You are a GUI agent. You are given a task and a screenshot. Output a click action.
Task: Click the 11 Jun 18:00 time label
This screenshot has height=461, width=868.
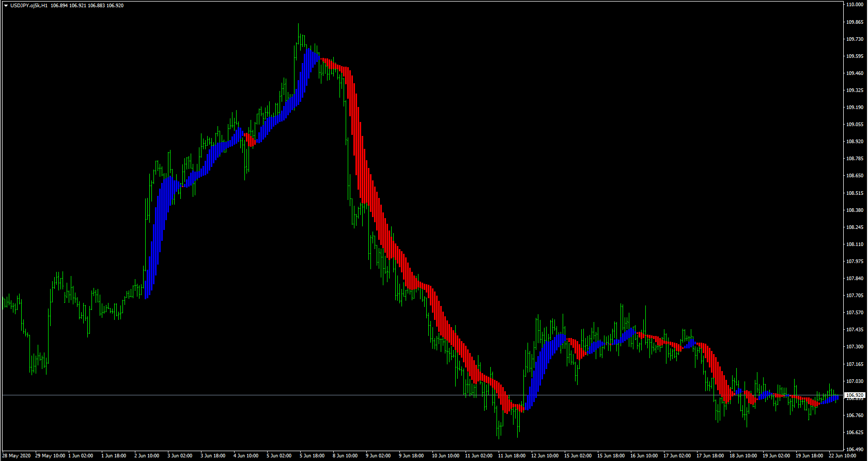point(512,456)
